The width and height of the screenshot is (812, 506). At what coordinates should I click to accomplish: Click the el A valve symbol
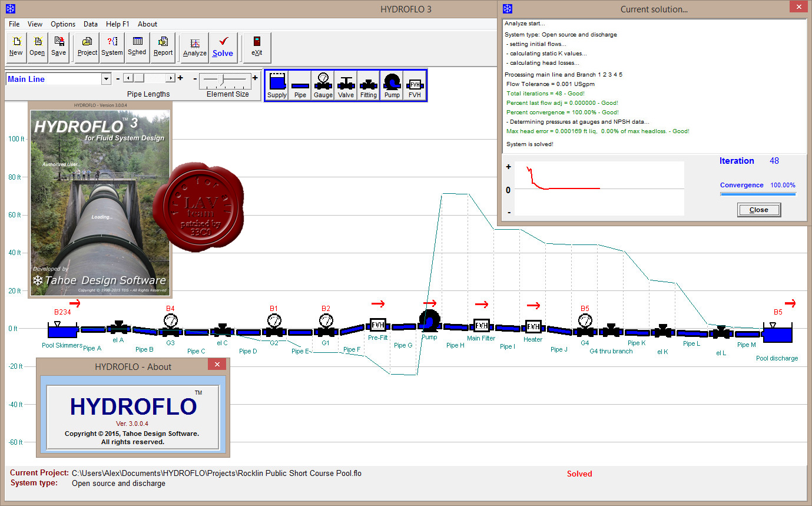119,328
